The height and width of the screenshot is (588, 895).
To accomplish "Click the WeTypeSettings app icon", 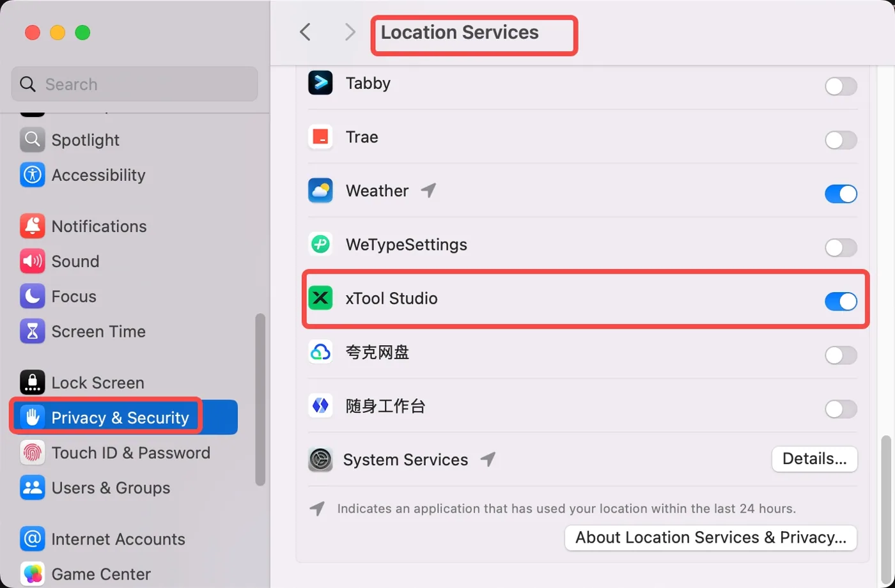I will point(320,244).
